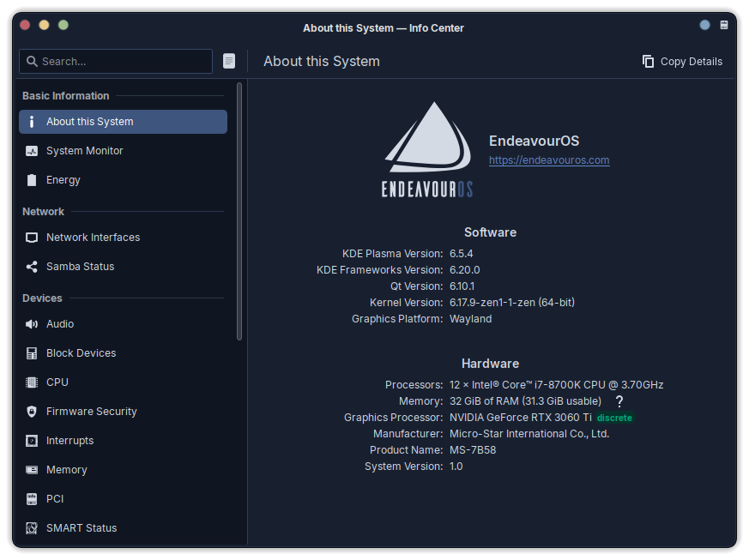Click the sidebar document icon beside search
The width and height of the screenshot is (749, 560).
coord(229,61)
